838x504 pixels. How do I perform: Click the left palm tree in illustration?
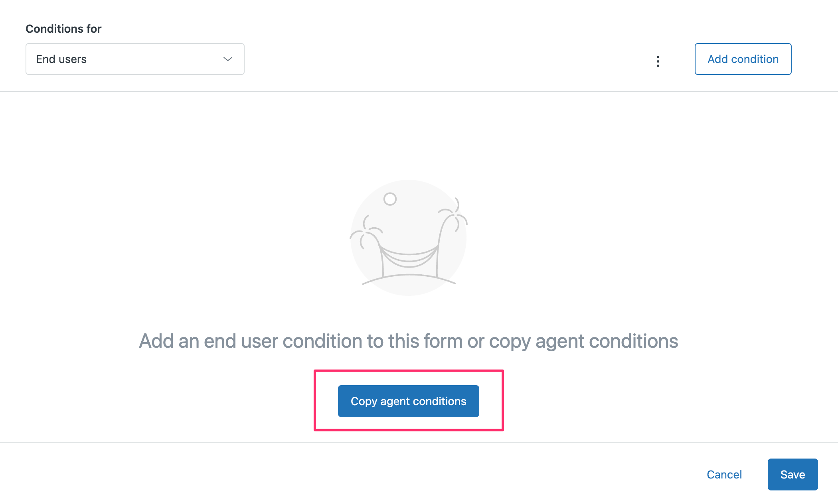(369, 245)
